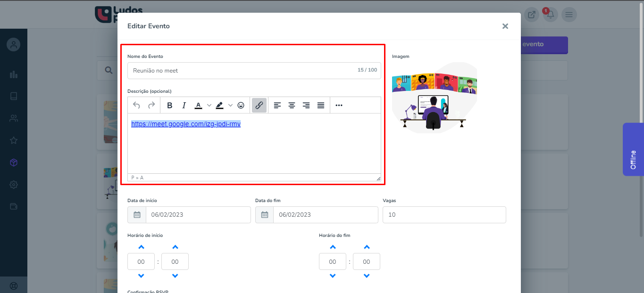Click the insert link icon

[259, 105]
